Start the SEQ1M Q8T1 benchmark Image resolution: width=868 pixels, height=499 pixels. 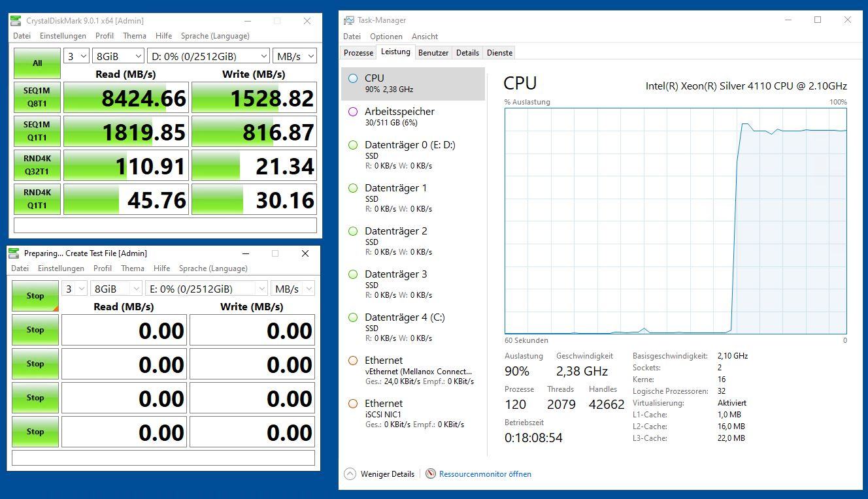pyautogui.click(x=37, y=97)
